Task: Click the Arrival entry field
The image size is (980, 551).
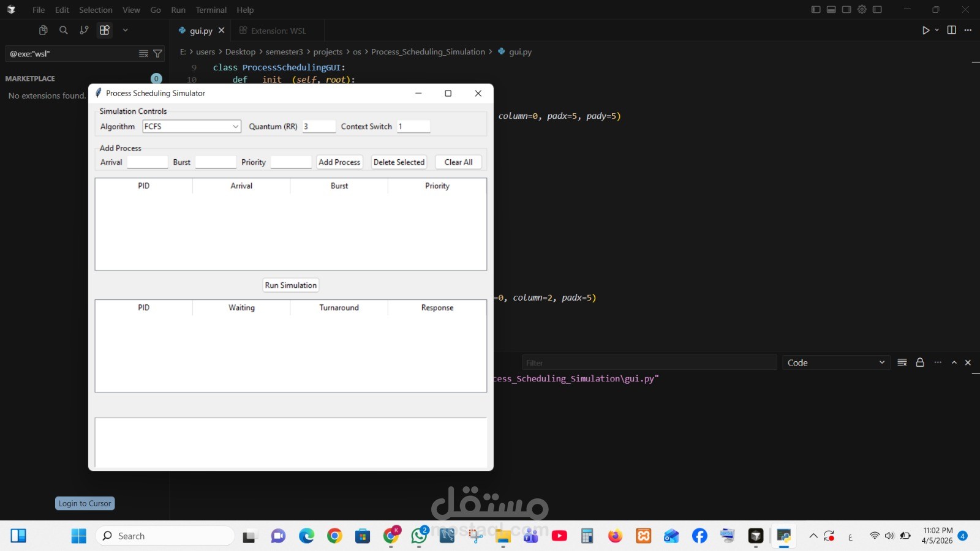Action: coord(148,162)
